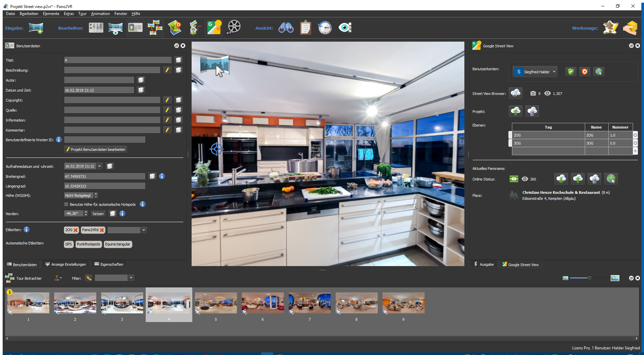Switch to the Anzeige Einstellungen tab
644x355 pixels.
(66, 264)
